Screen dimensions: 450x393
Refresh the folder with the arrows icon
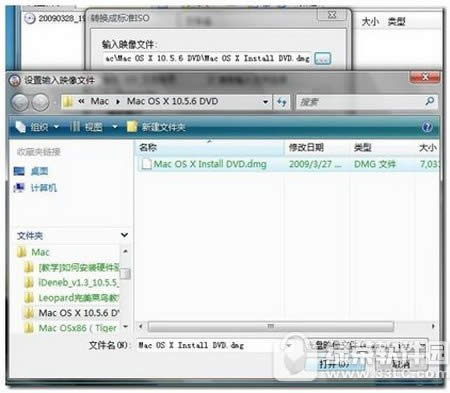click(282, 102)
